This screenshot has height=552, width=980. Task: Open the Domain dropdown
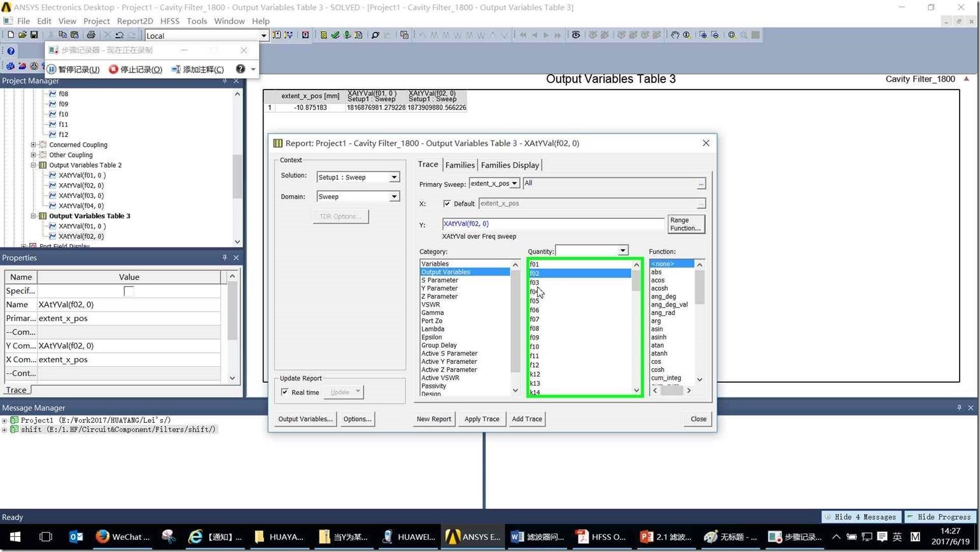(394, 197)
